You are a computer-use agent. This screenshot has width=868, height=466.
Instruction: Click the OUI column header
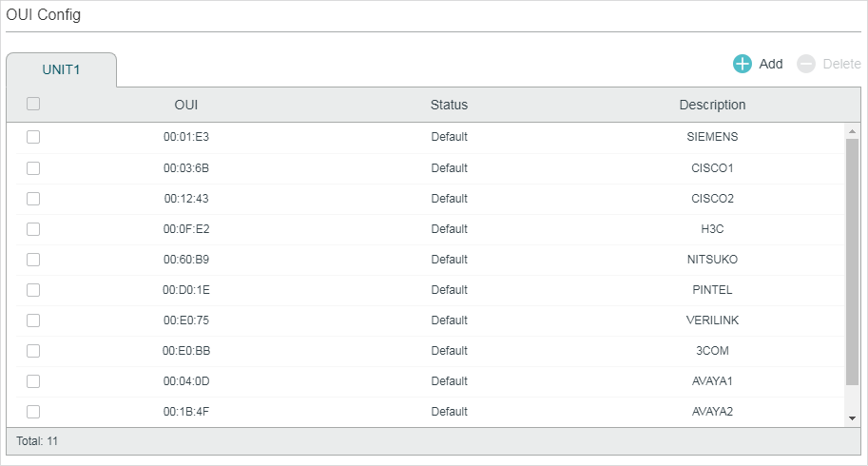point(186,105)
